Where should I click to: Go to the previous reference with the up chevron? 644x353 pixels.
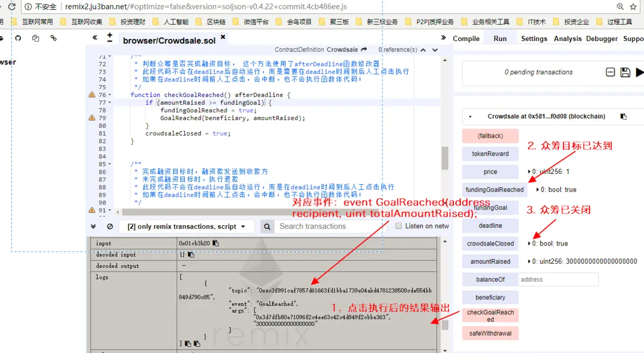click(423, 50)
